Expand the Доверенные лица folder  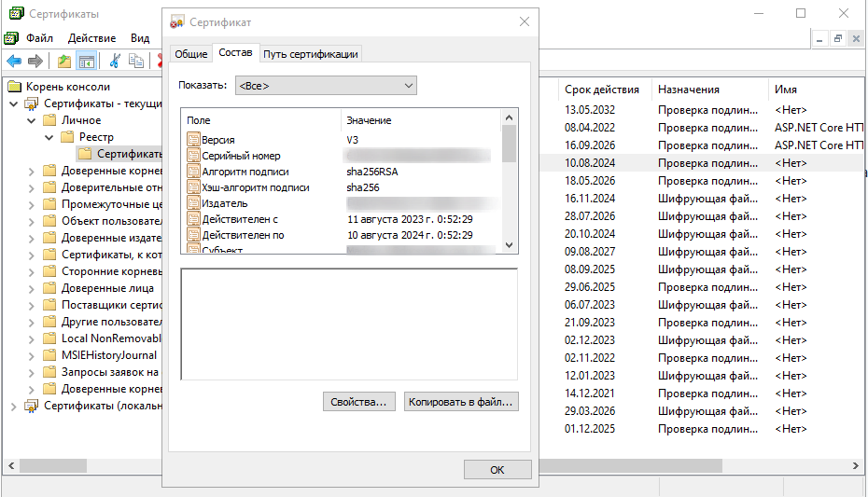coord(31,288)
